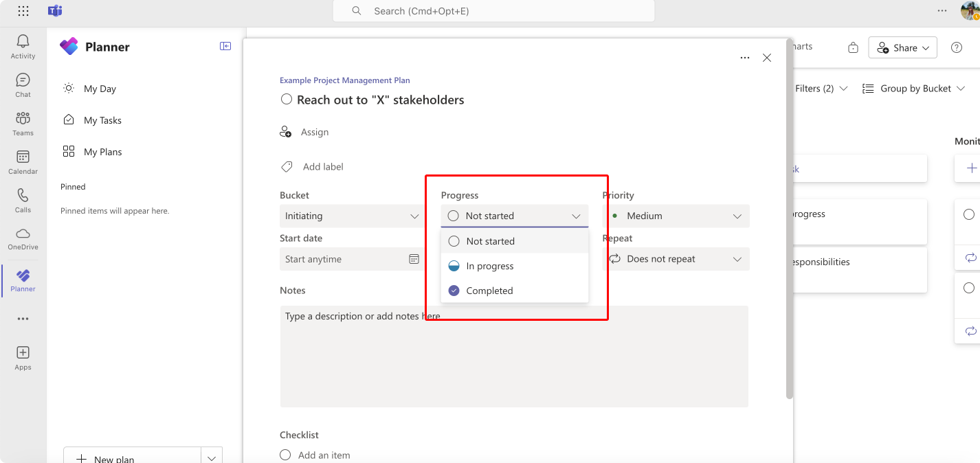The image size is (980, 463).
Task: Collapse the Planner navigation pane icon
Action: click(x=225, y=47)
